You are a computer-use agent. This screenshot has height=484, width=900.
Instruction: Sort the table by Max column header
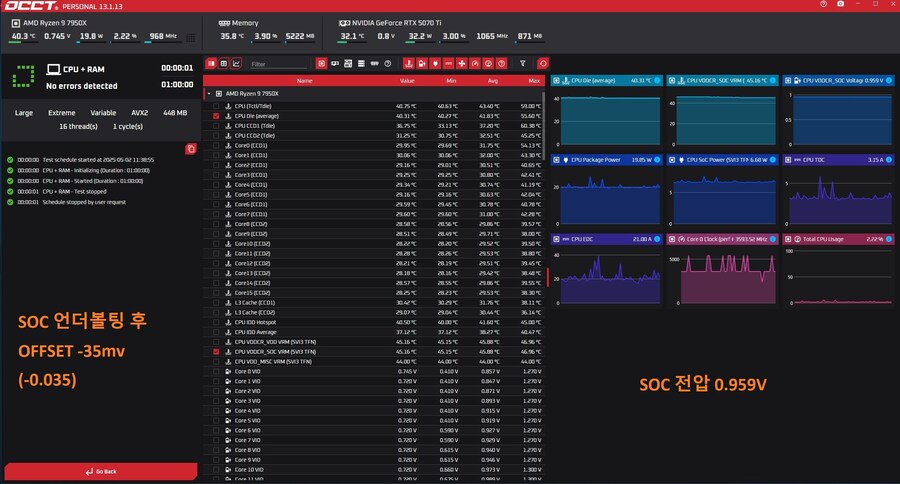pos(533,80)
